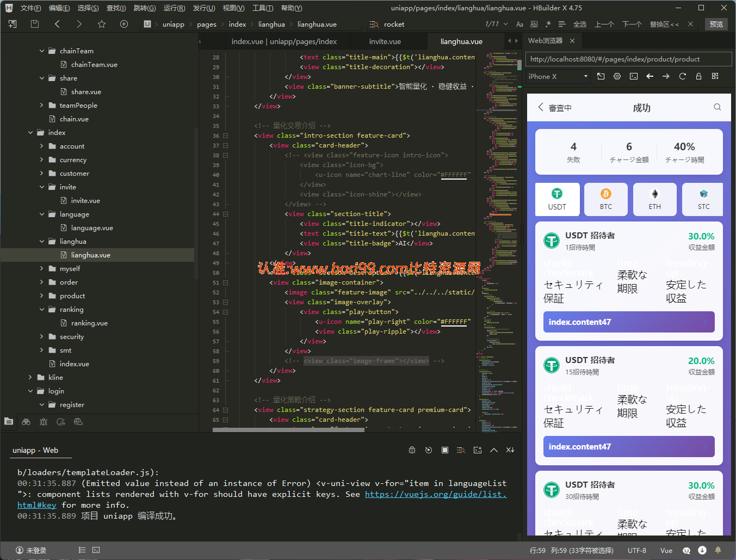Open the search icon beside rocket
736x560 pixels.
tap(374, 24)
